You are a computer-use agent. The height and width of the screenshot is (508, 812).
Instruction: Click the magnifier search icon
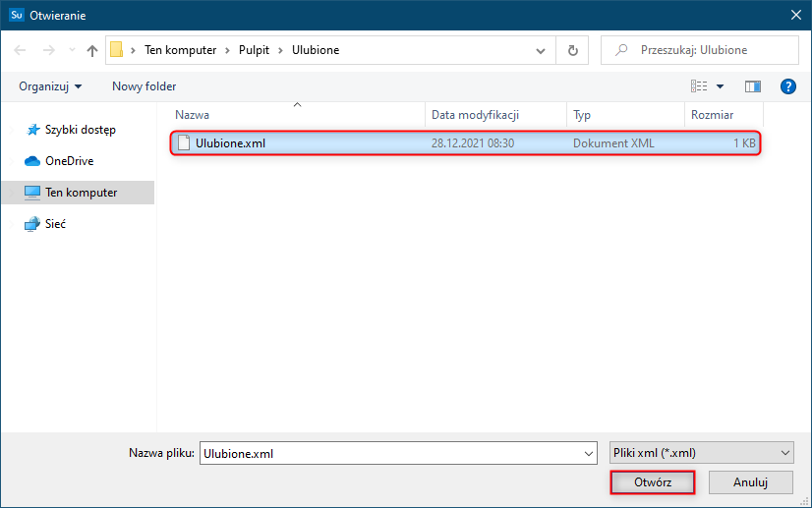(621, 50)
